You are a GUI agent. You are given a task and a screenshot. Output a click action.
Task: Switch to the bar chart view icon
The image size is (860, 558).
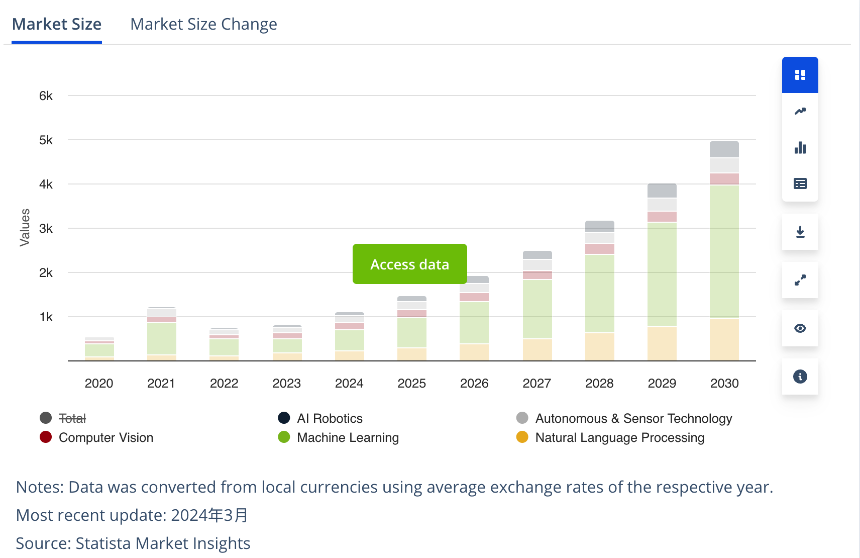click(x=800, y=148)
